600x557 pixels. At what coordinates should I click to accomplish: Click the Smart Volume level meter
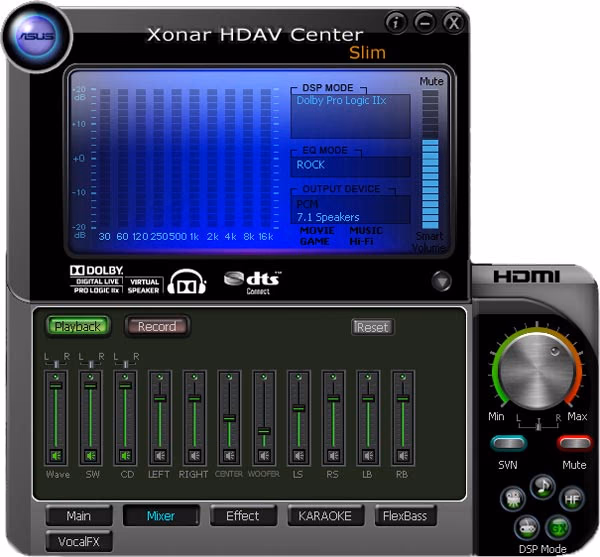point(430,159)
